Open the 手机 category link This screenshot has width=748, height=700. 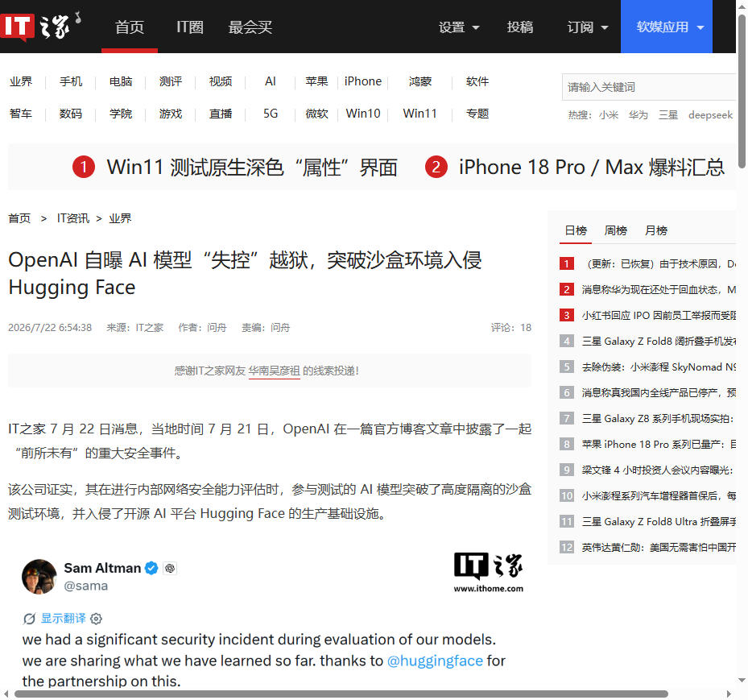coord(71,81)
